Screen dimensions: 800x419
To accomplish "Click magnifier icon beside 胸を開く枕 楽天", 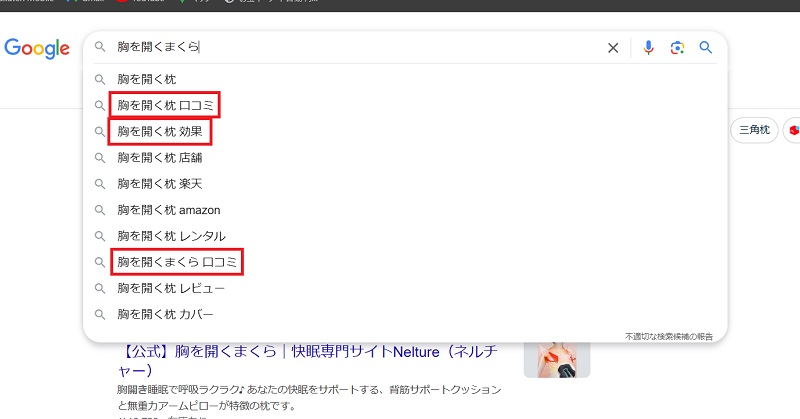I will 100,184.
